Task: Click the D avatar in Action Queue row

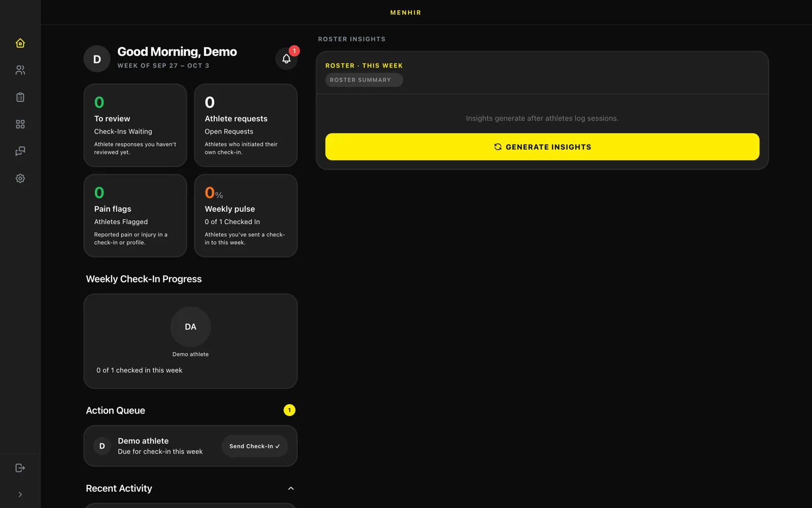Action: [x=102, y=446]
